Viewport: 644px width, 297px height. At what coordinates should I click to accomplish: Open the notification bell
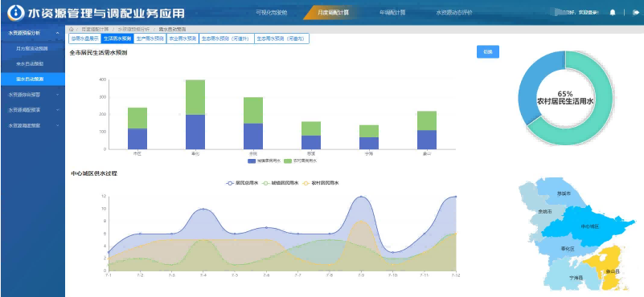[613, 12]
